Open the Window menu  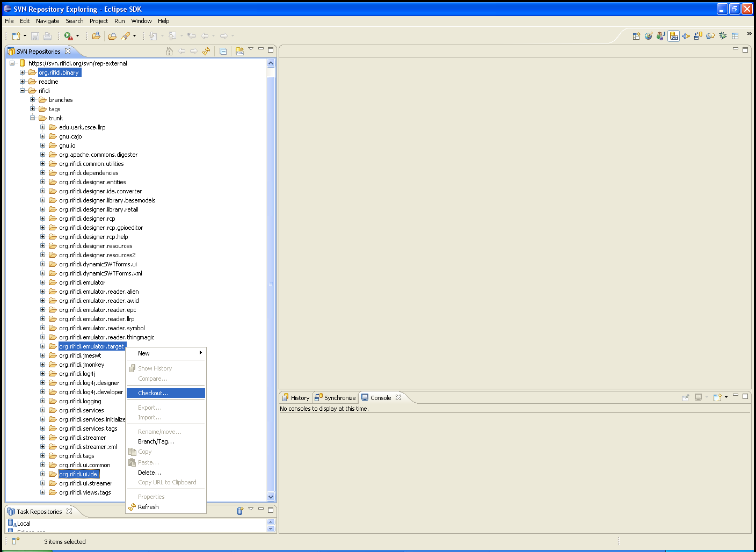tap(141, 21)
